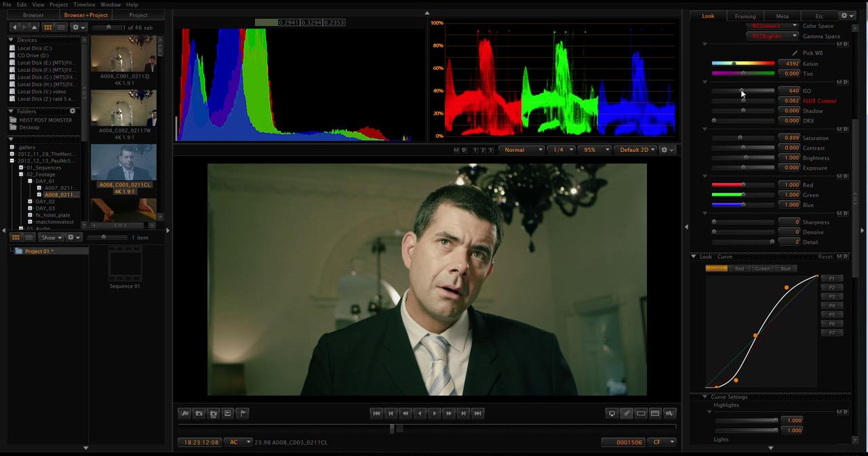Open the 1/4 resolution dropdown

pos(561,149)
